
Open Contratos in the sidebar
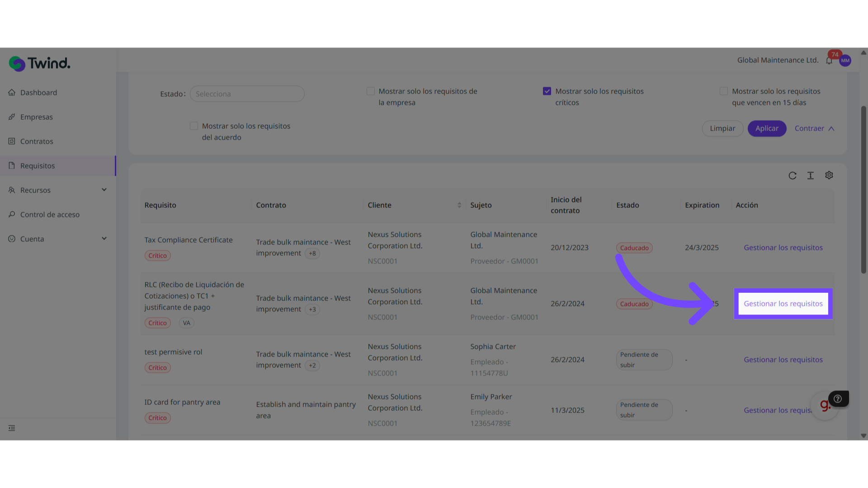click(x=37, y=141)
